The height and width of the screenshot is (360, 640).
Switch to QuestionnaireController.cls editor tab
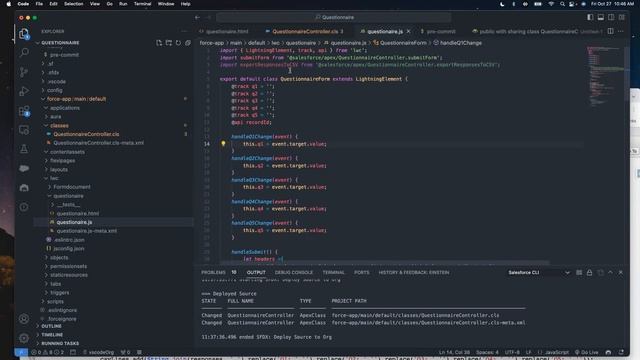(x=305, y=31)
